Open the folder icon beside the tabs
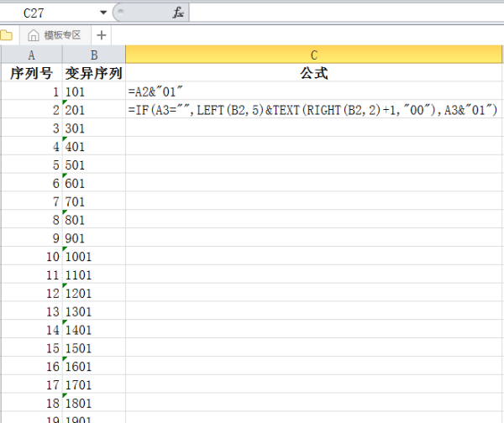 click(x=7, y=35)
